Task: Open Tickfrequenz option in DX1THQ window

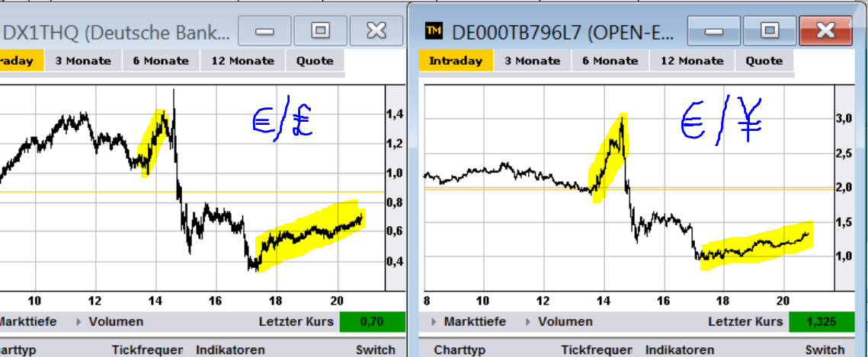Action: pyautogui.click(x=147, y=349)
